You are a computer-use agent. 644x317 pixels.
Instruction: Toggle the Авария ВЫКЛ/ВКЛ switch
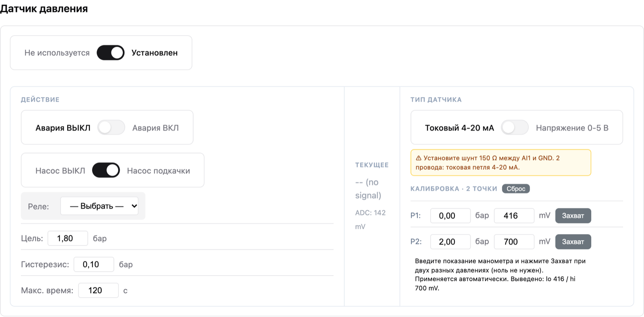click(x=111, y=128)
